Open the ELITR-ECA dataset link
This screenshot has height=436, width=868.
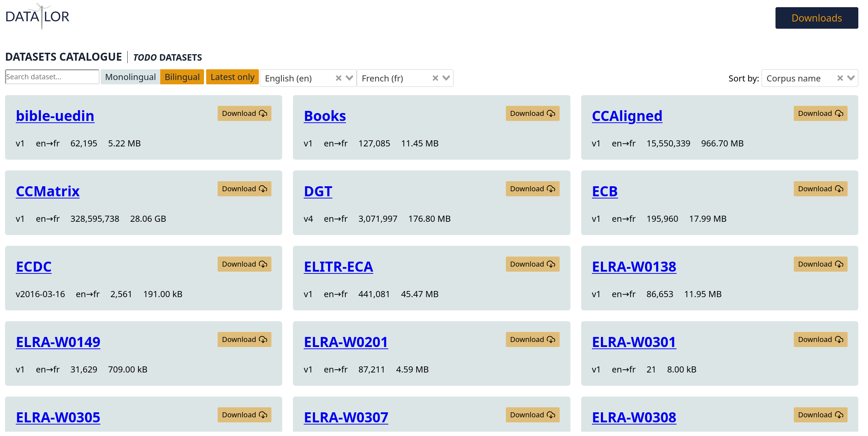(x=338, y=267)
